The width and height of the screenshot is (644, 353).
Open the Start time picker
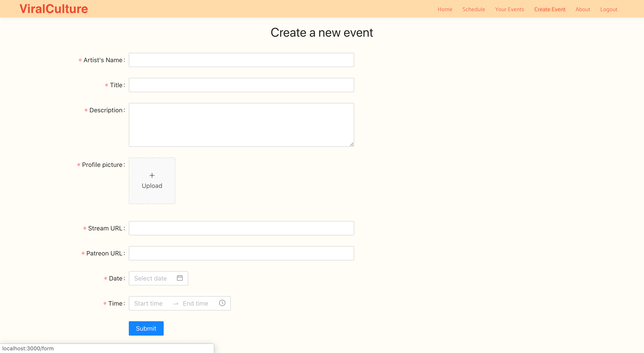[x=148, y=303]
